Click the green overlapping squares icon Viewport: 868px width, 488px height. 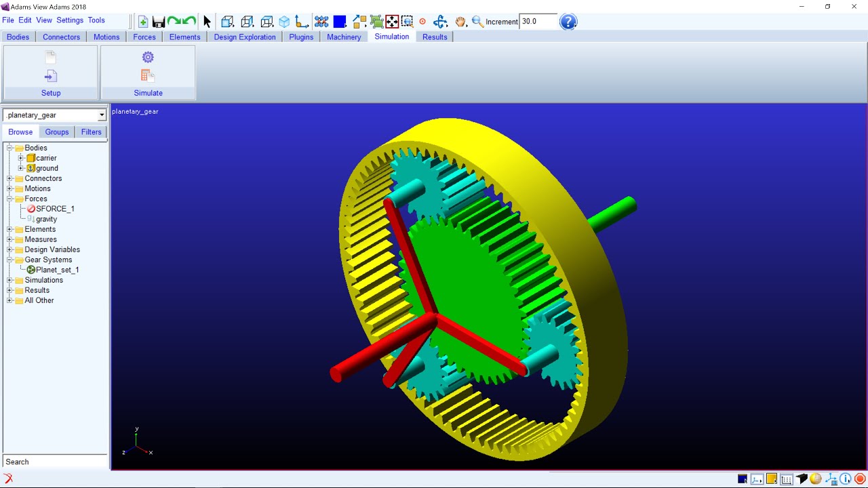(x=376, y=22)
